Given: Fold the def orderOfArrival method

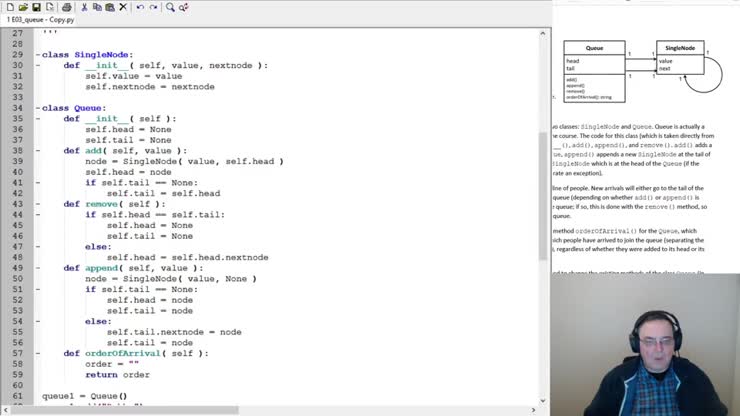Looking at the screenshot, I should click(x=38, y=353).
